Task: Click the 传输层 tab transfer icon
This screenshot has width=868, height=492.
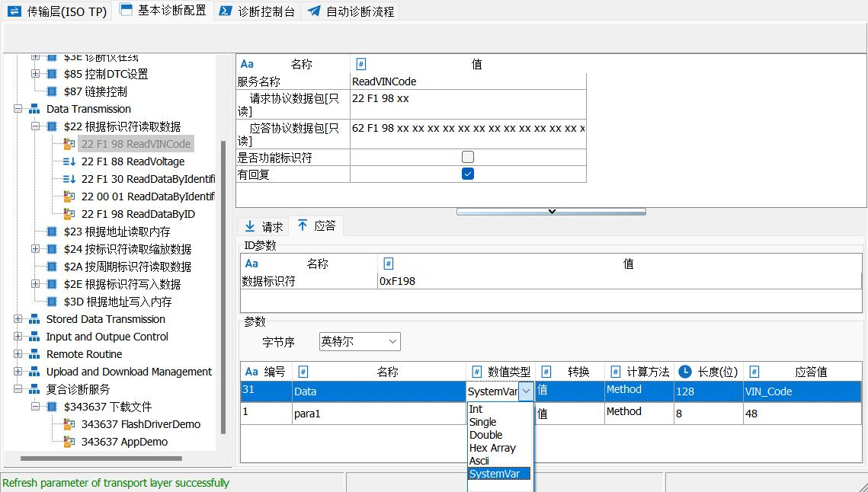Action: [14, 11]
